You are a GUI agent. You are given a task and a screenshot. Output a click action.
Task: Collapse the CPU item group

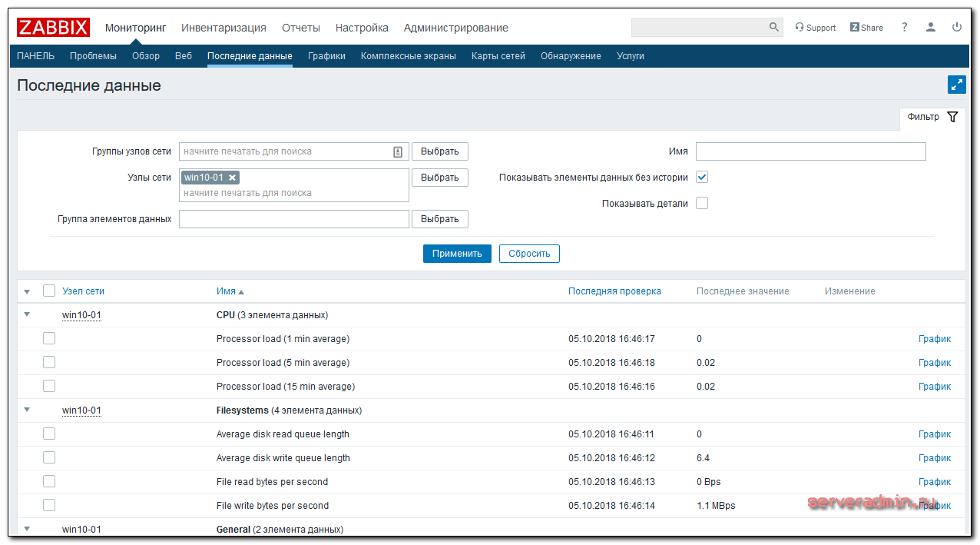[x=28, y=315]
